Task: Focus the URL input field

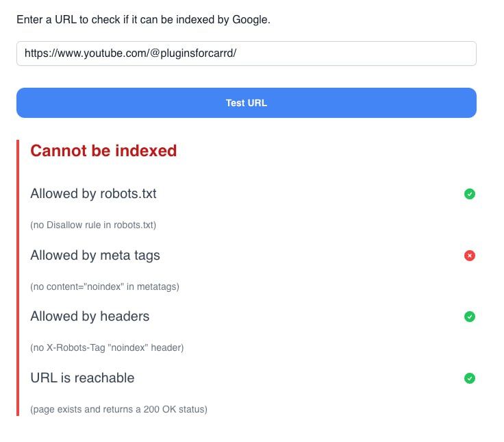Action: coord(247,53)
